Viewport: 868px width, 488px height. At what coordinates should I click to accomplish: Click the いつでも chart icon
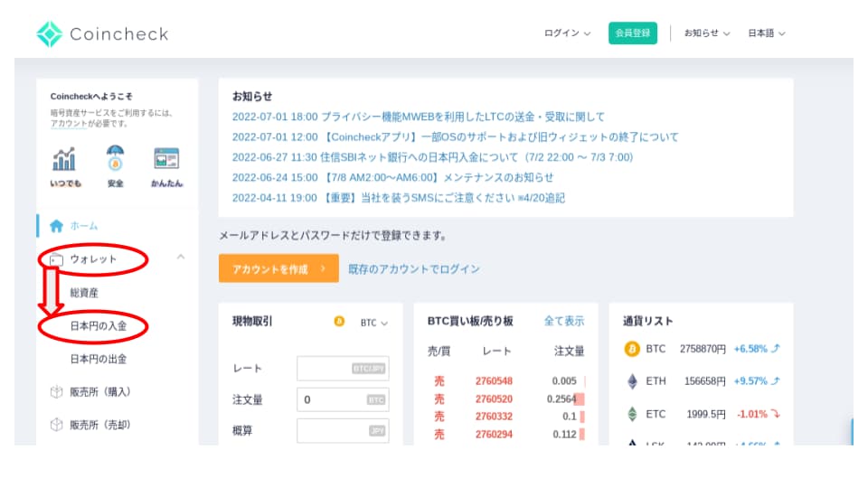pos(63,159)
